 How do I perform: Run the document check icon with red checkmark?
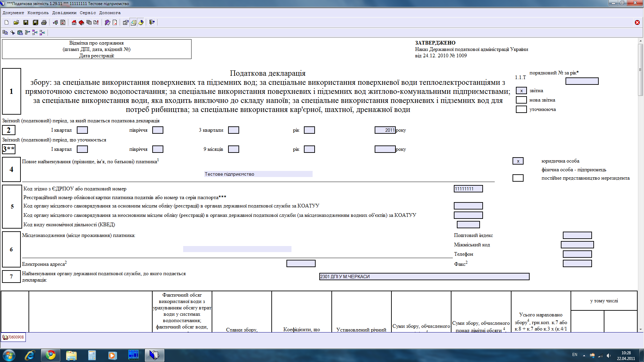point(63,22)
